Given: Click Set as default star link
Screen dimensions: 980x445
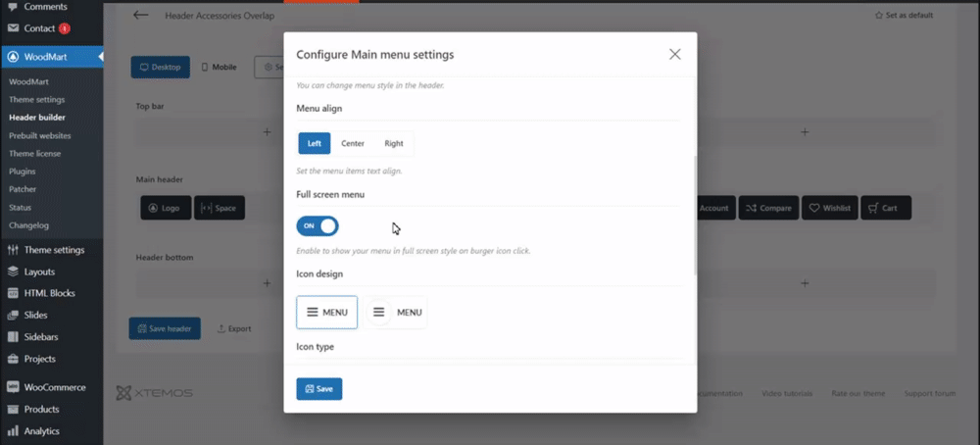Looking at the screenshot, I should pos(904,15).
